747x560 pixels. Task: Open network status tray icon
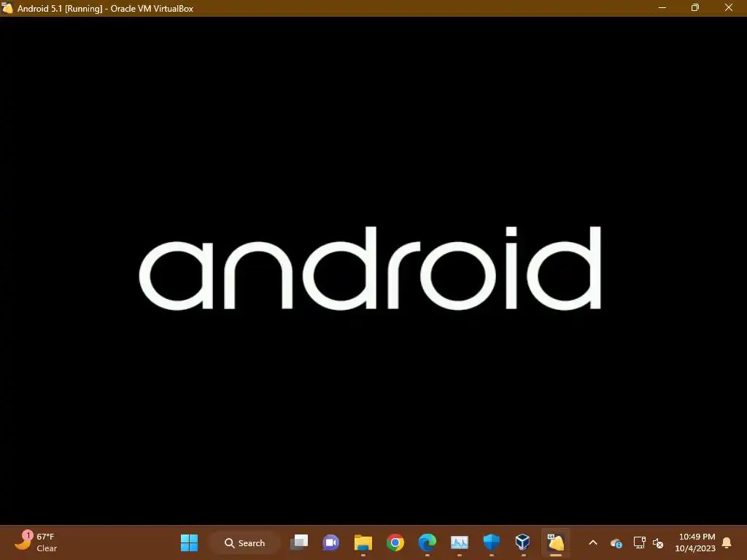(x=639, y=542)
